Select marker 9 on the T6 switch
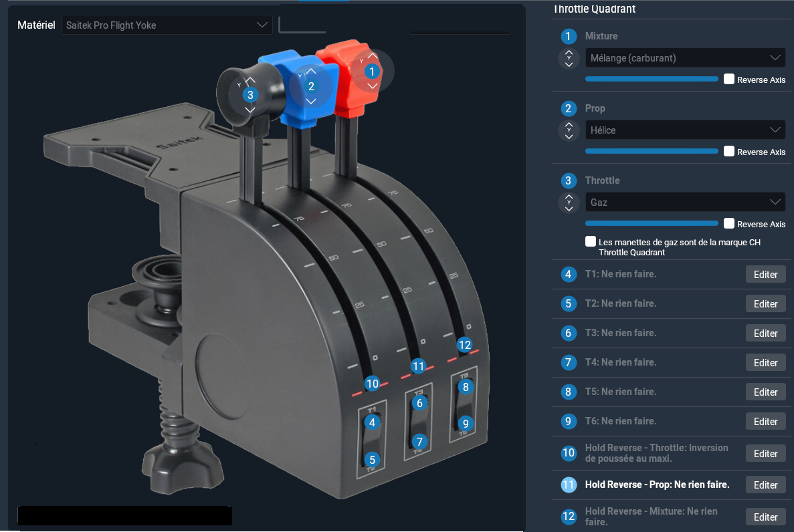 click(466, 423)
